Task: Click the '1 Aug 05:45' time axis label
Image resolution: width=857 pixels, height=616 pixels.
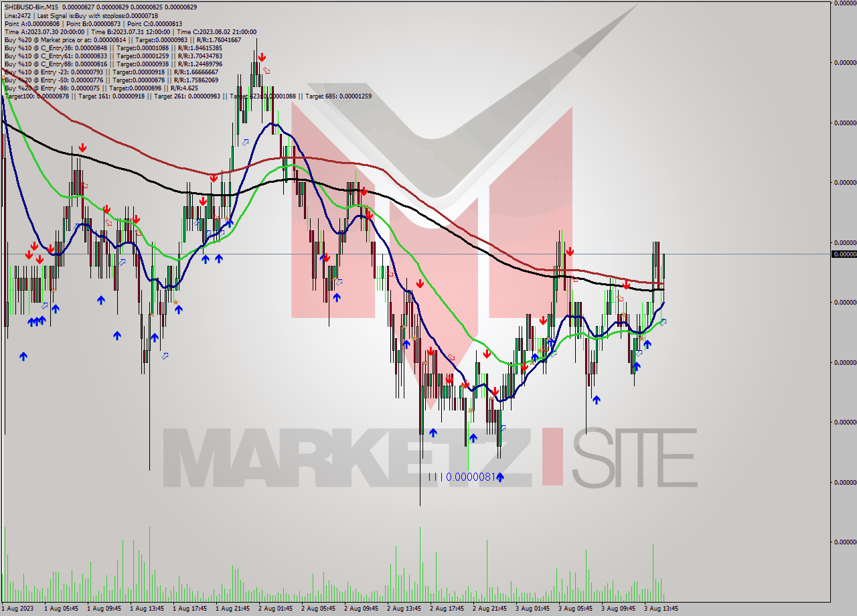Action: [61, 609]
